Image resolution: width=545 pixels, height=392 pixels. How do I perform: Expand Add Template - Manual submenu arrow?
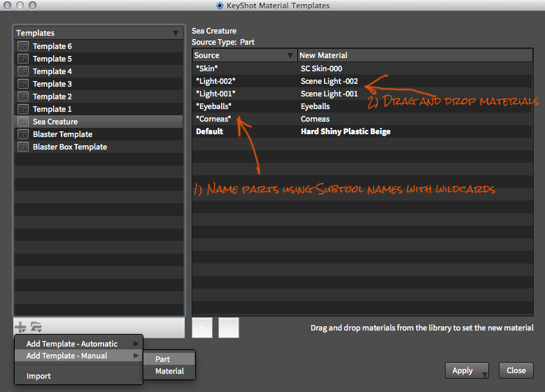pyautogui.click(x=136, y=356)
